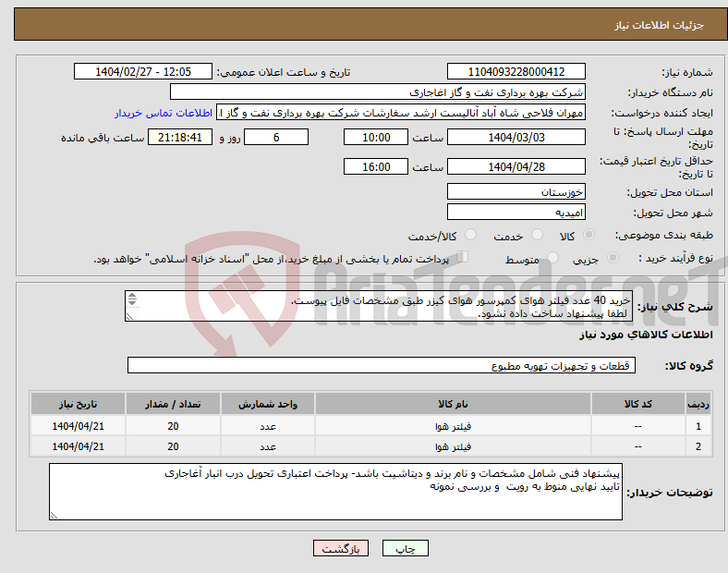Click unit عدد in row 1
The width and height of the screenshot is (728, 573).
coord(268,426)
